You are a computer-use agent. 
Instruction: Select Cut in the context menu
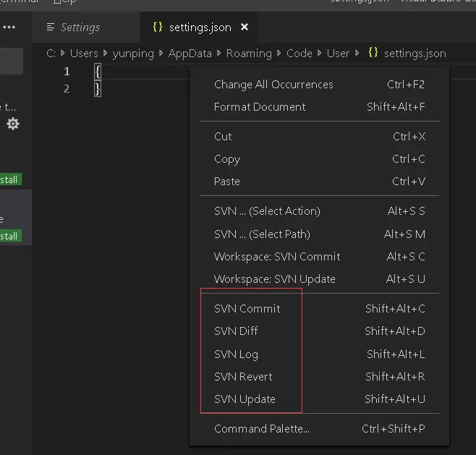[319, 137]
